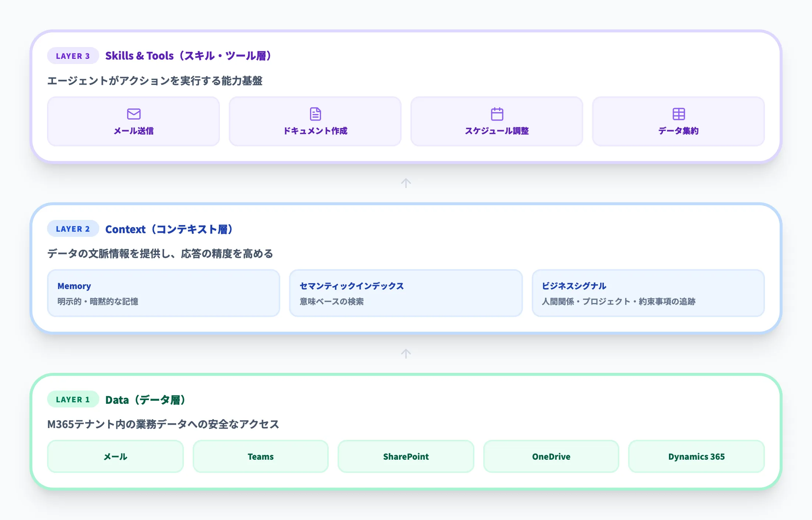Toggle the Memory card in Context layer
Image resolution: width=812 pixels, height=520 pixels.
[164, 293]
